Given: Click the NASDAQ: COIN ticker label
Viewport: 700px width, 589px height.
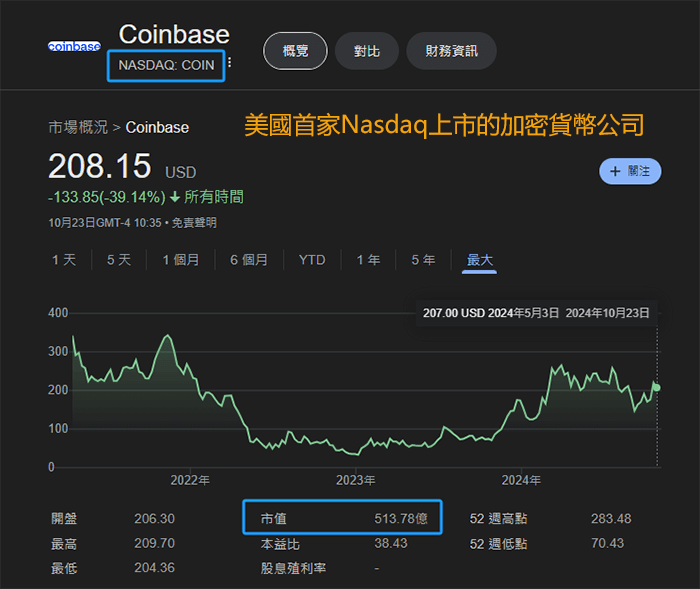Looking at the screenshot, I should [x=166, y=64].
